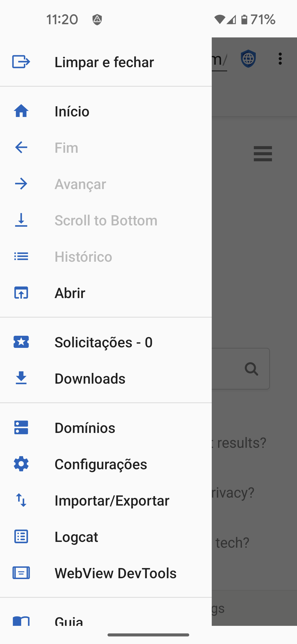297x644 pixels.
Task: Tap the Solicitações star icon
Action: tap(21, 342)
